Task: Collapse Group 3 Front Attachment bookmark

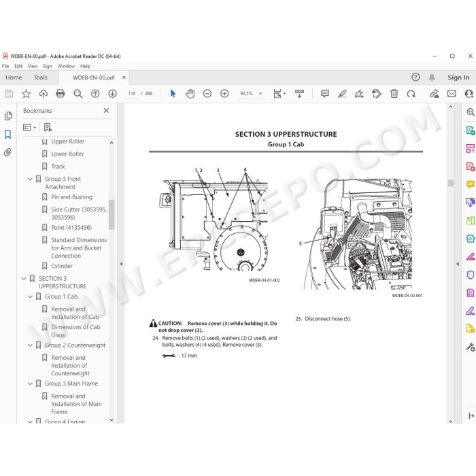Action: coord(30,179)
